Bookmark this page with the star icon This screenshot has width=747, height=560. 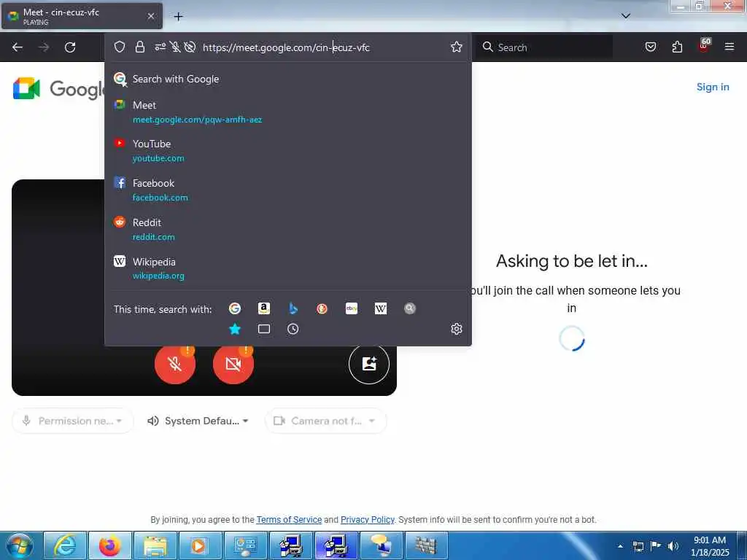tap(457, 47)
